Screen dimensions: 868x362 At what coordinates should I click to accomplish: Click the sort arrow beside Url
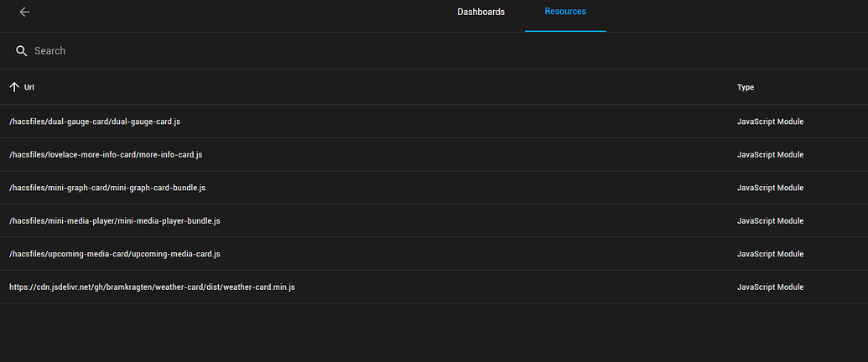pyautogui.click(x=14, y=87)
